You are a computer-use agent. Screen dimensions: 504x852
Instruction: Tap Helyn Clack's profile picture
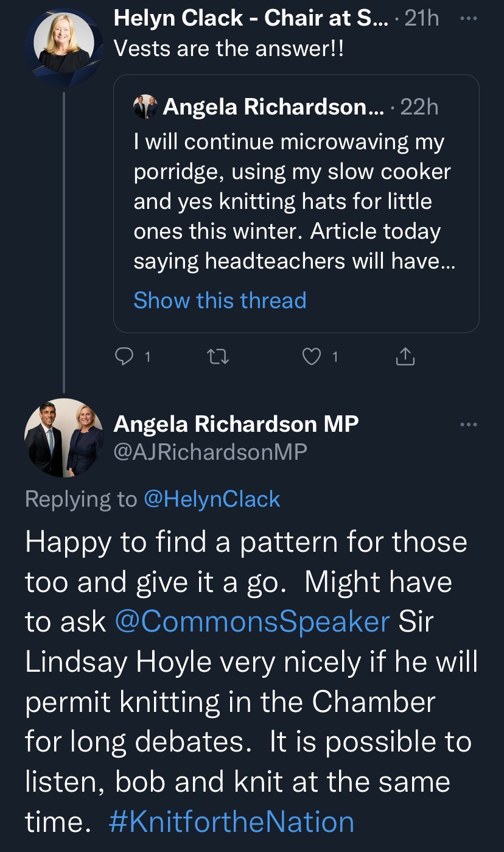63,43
